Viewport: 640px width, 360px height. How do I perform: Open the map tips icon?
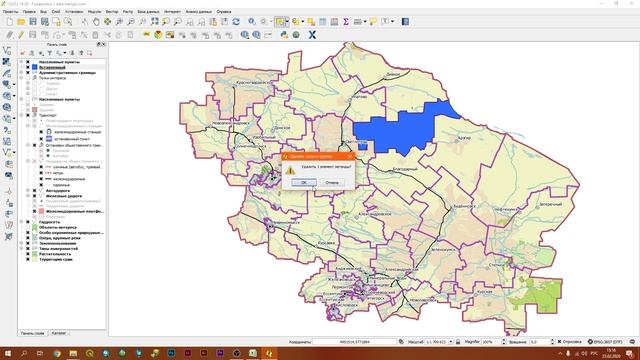click(373, 22)
